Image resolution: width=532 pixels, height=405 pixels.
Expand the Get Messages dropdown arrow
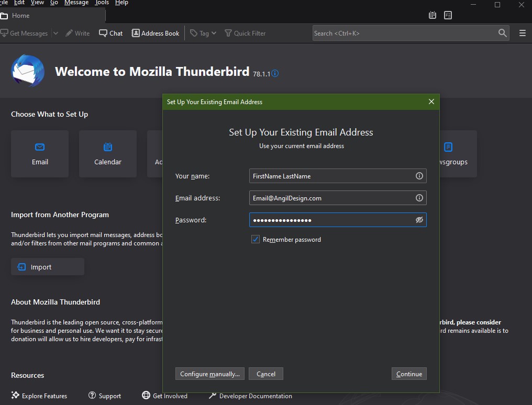click(56, 33)
